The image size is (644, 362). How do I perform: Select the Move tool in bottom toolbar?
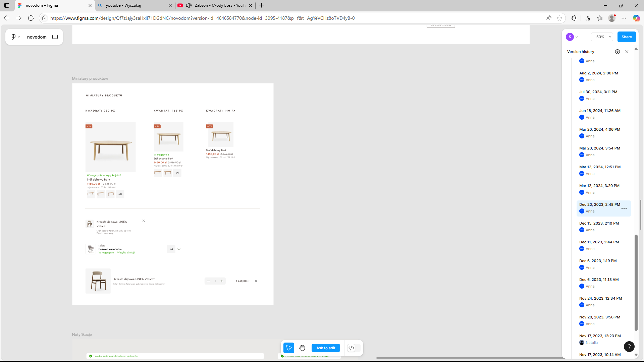click(288, 348)
